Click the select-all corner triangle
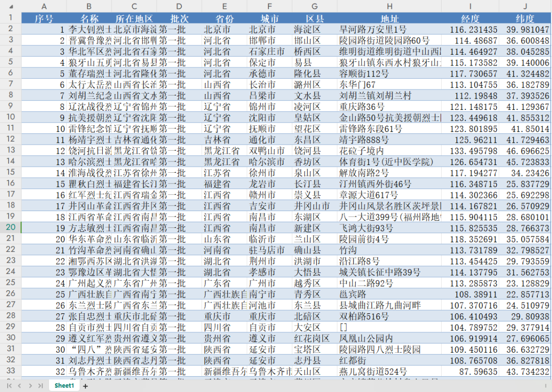 point(11,6)
